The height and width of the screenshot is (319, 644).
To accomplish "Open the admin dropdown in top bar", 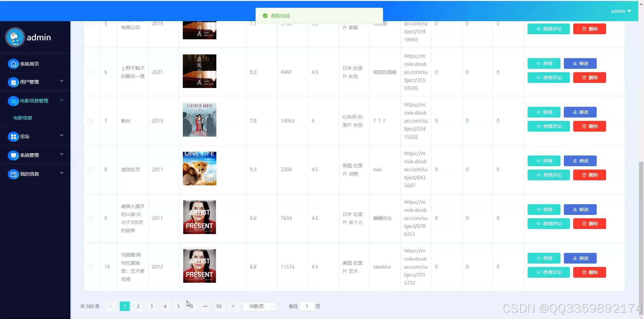I will pyautogui.click(x=621, y=11).
